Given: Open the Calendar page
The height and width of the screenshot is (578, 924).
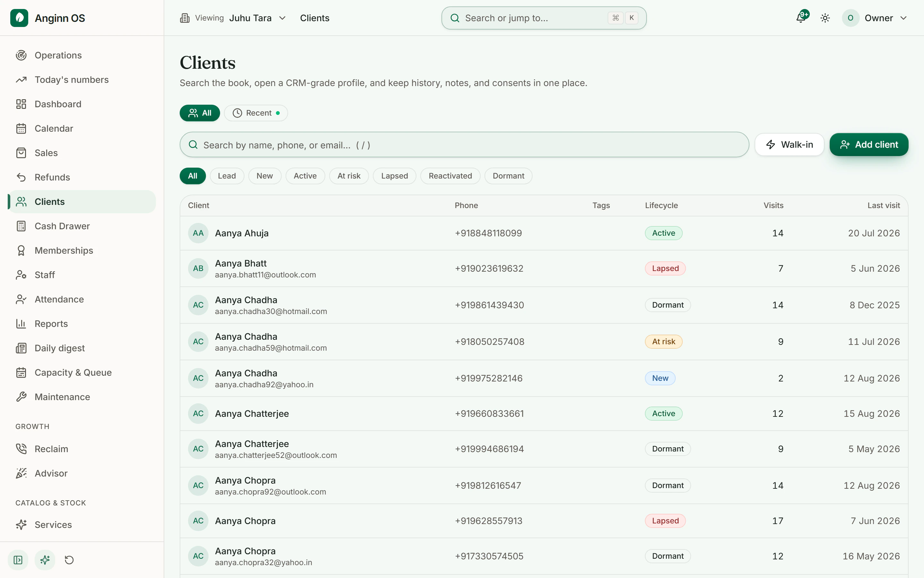Looking at the screenshot, I should pos(82,128).
